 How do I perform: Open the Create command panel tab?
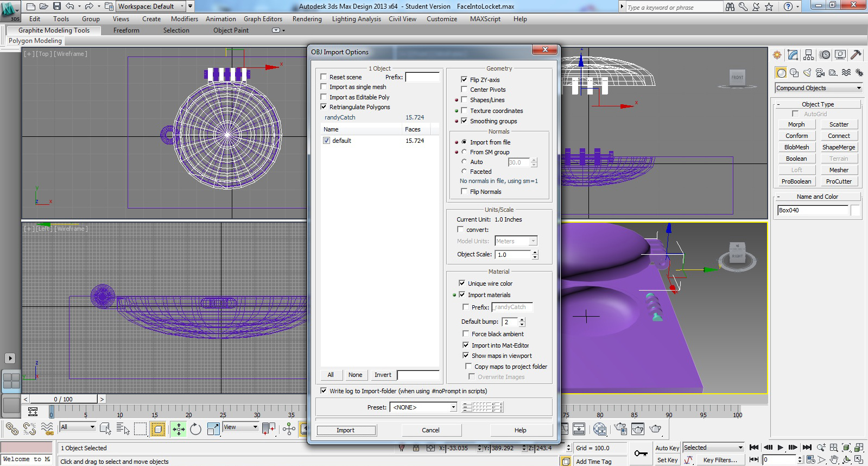tap(777, 55)
